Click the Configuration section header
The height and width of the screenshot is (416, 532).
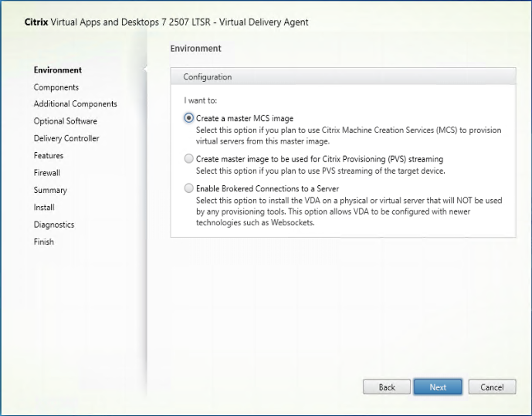pyautogui.click(x=208, y=77)
